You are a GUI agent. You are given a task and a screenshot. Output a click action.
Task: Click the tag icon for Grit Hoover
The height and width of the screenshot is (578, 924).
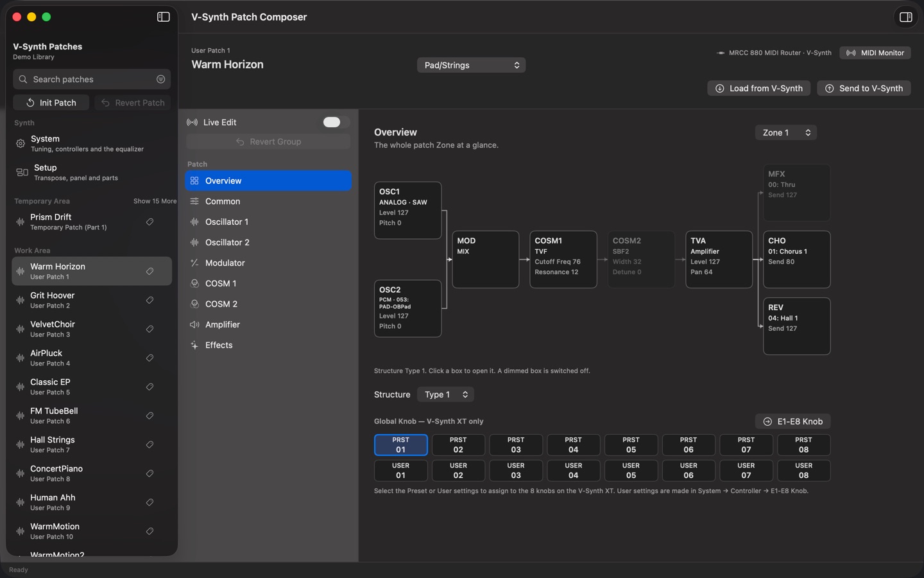pyautogui.click(x=150, y=300)
